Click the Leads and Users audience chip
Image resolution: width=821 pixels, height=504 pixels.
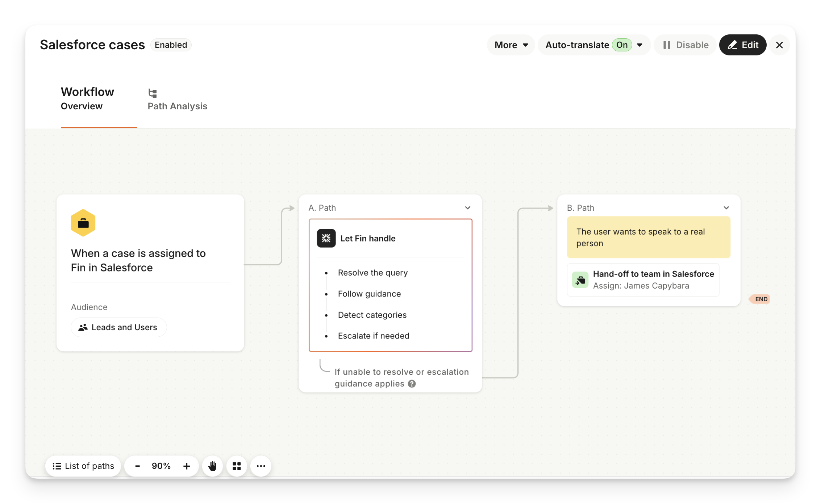(118, 327)
